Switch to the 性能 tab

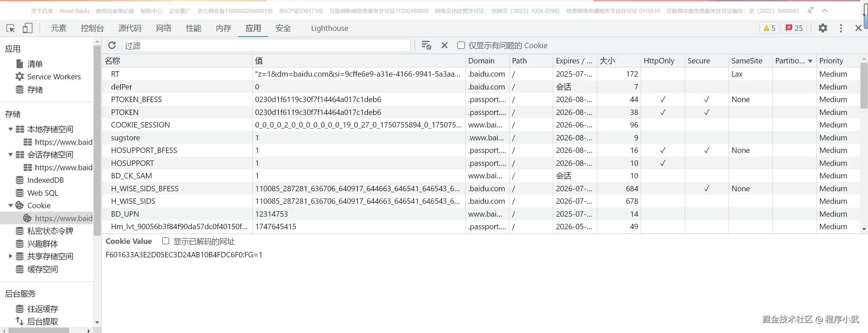(193, 28)
